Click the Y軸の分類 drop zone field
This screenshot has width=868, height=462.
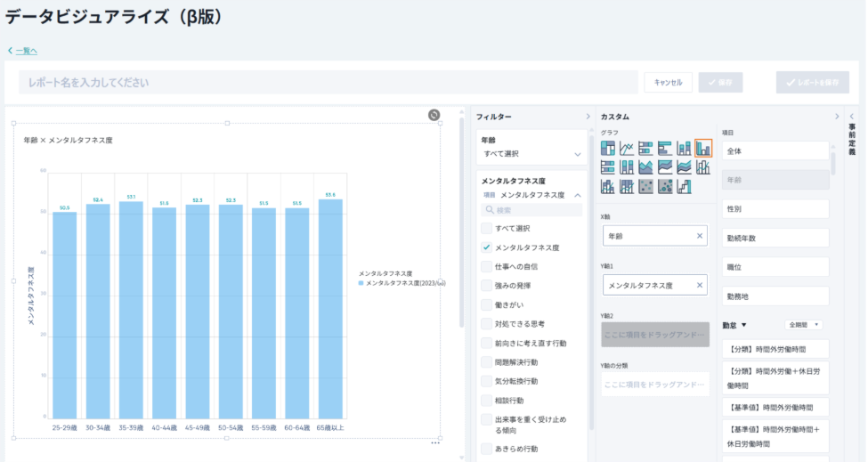tap(655, 384)
